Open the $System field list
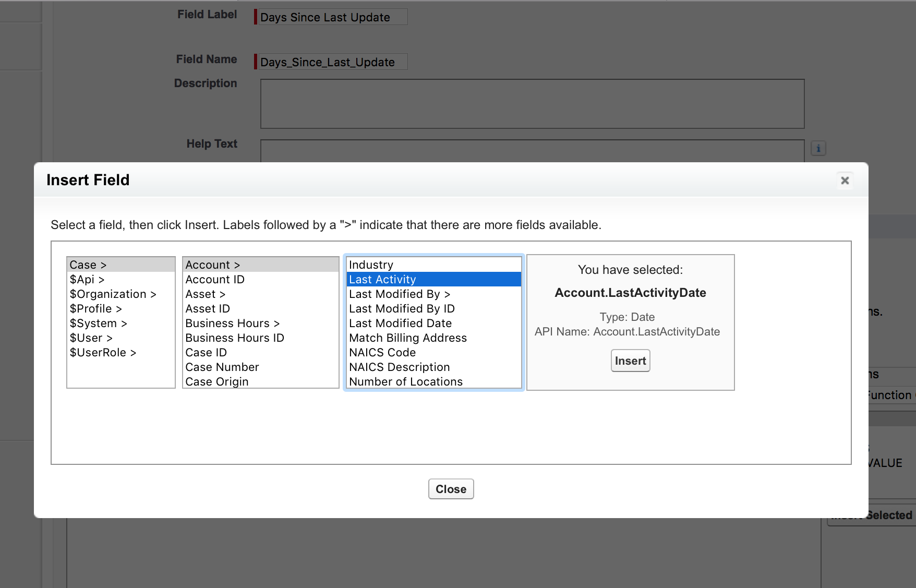This screenshot has width=916, height=588. 98,323
